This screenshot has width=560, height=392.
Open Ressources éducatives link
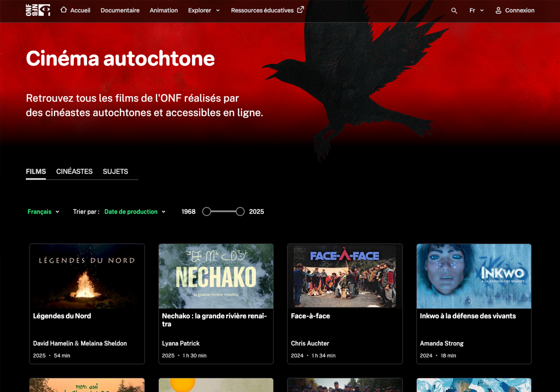(x=262, y=10)
